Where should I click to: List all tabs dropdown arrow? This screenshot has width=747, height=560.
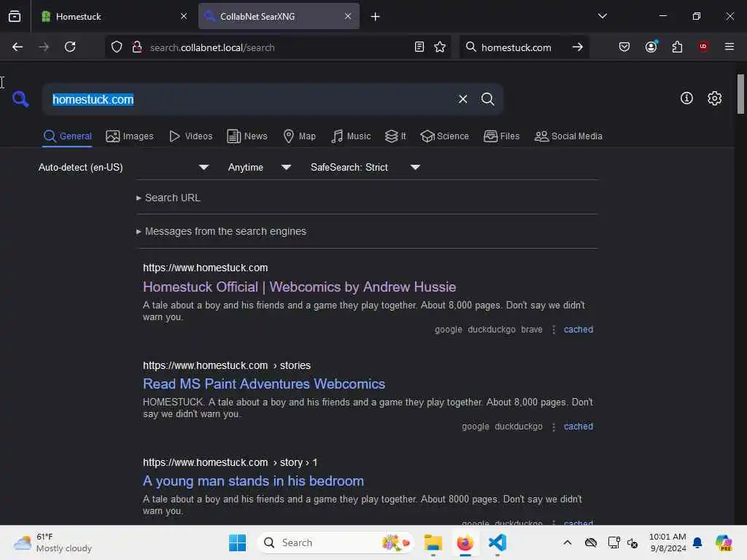tap(602, 16)
